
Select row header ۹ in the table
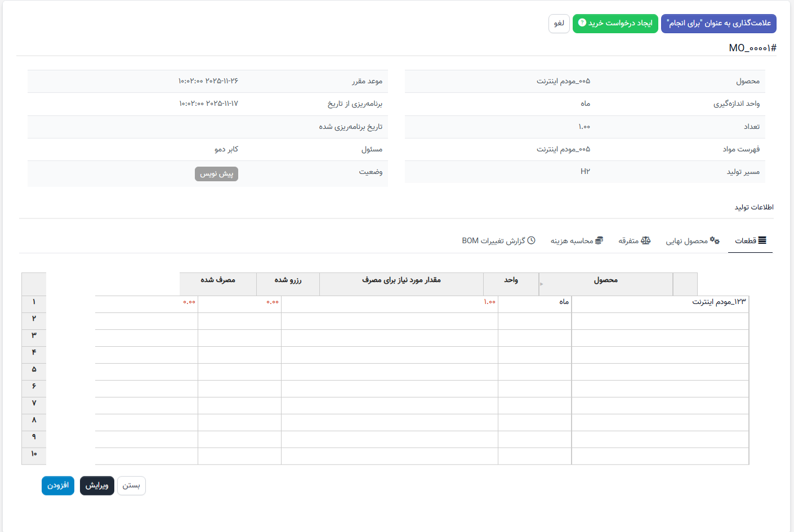point(34,440)
